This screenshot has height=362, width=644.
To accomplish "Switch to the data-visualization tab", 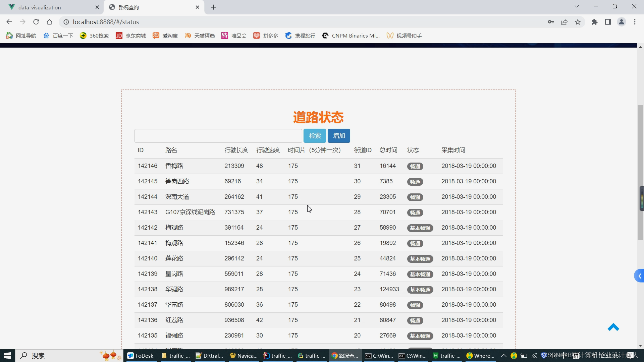I will point(40,7).
